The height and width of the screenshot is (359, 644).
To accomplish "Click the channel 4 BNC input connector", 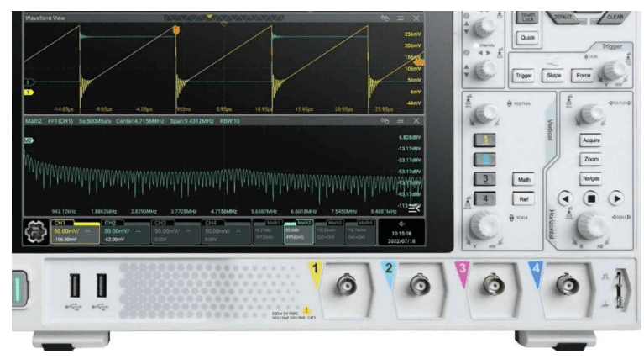I will pos(567,284).
